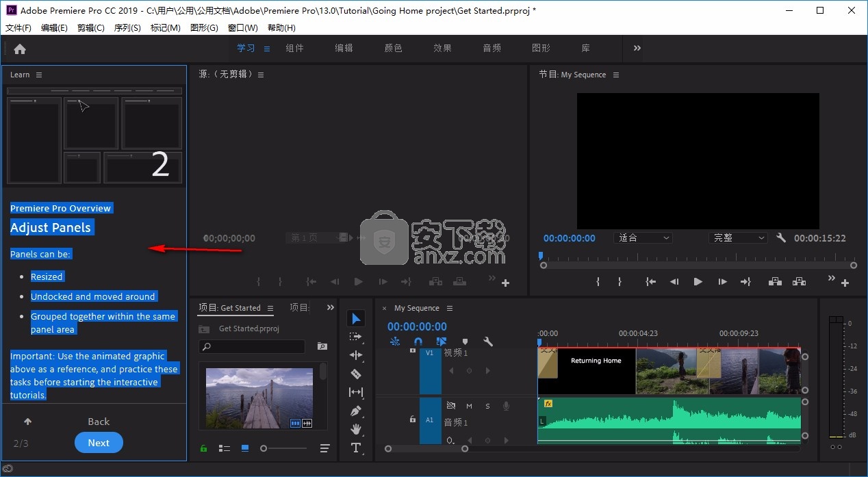Click the Project panel search field

(252, 347)
